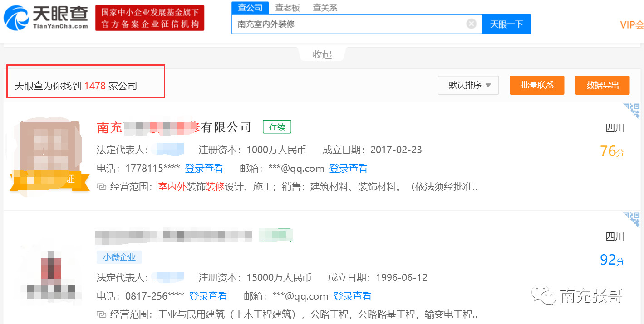
Task: Click the 天眼一下 search button
Action: 506,24
